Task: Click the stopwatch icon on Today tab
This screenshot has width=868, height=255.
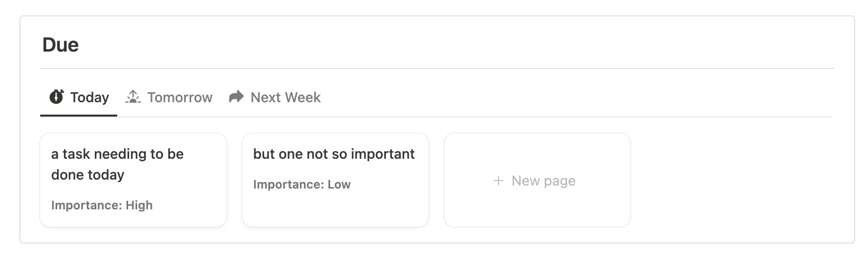Action: click(x=57, y=97)
